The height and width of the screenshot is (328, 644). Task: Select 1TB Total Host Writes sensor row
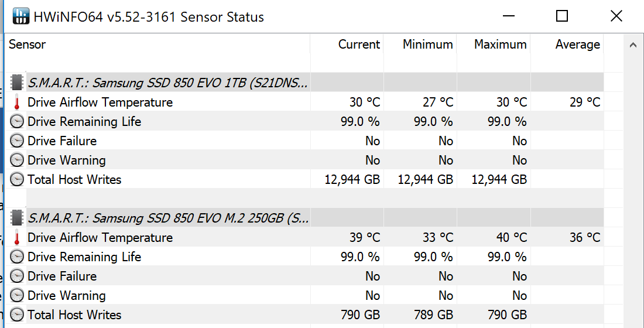(x=74, y=180)
